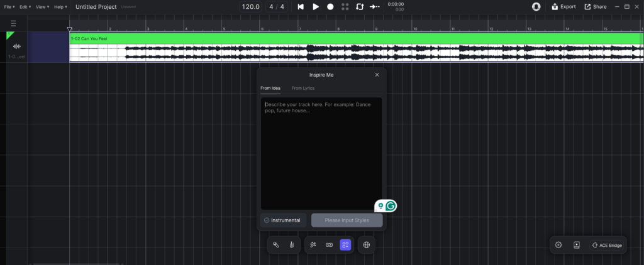This screenshot has height=265, width=644.
Task: Click the track description text field
Action: [x=321, y=154]
